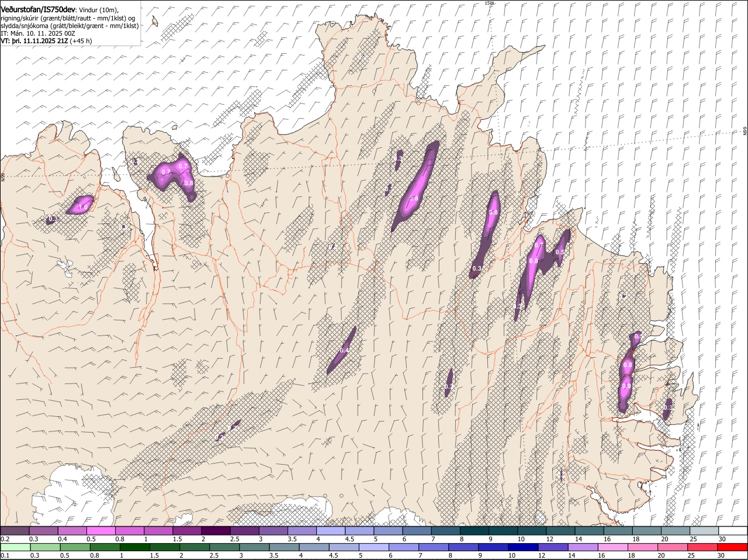
Task: Click the 0.1 label on the rain scale
Action: [5, 555]
